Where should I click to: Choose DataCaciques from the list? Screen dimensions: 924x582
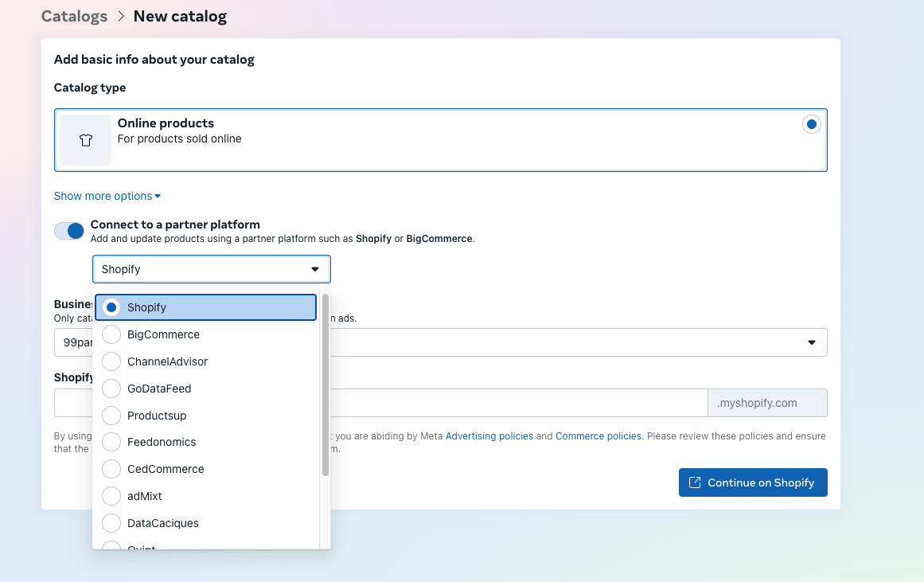[205, 524]
